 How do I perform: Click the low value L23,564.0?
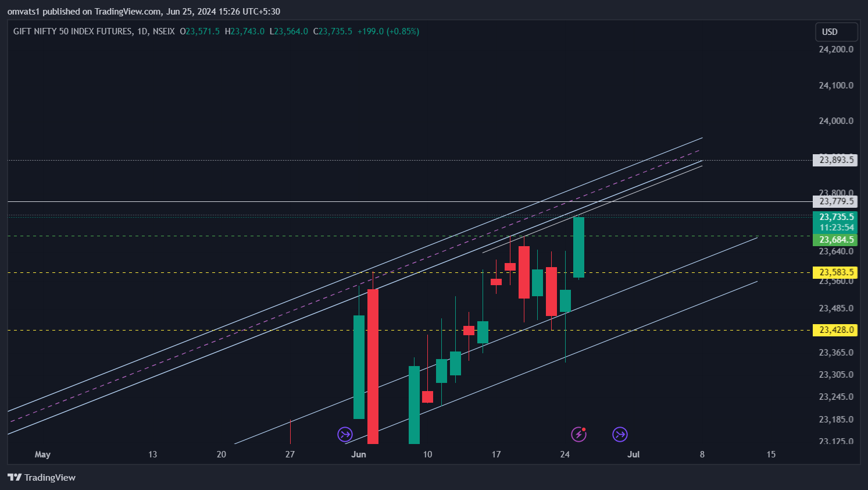pyautogui.click(x=288, y=31)
